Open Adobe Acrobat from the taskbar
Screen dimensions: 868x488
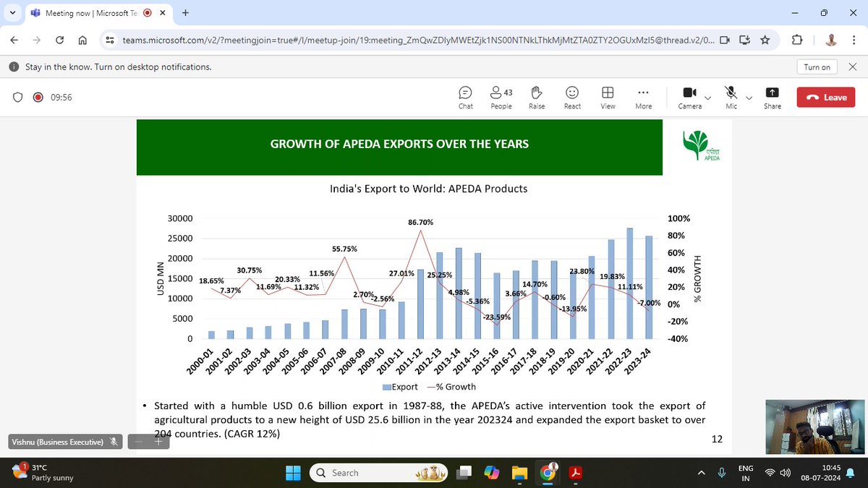pos(576,473)
